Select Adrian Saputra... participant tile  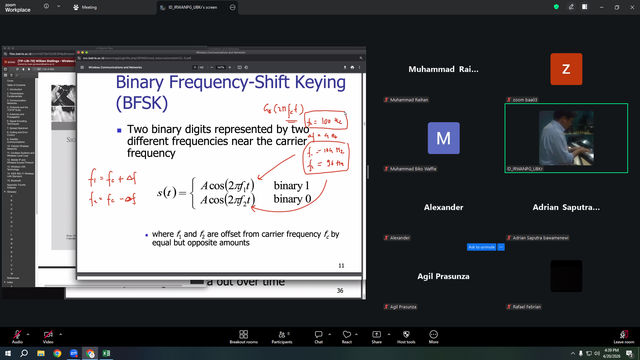566,207
